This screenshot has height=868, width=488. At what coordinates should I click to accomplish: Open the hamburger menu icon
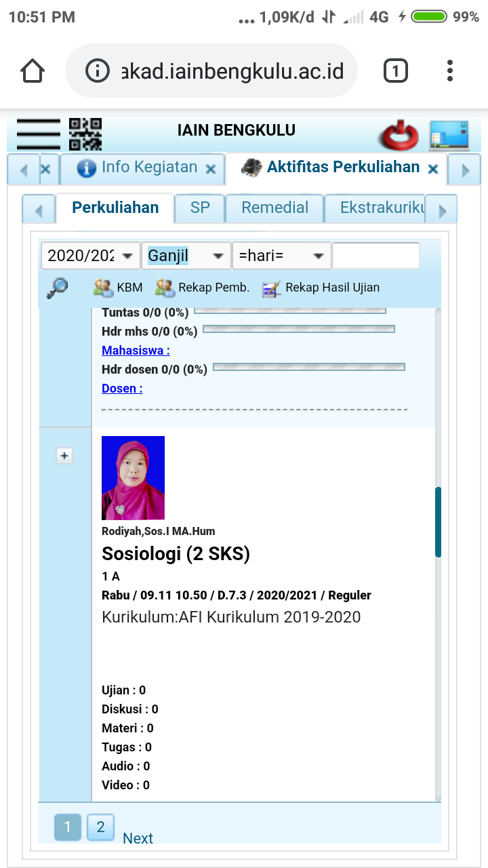[39, 134]
